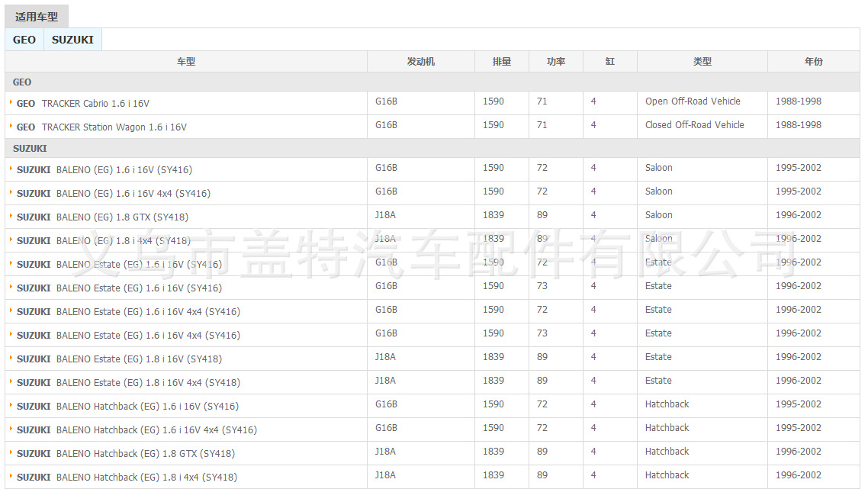
Task: Click arrow bullet beside BALENO Hatchback 1.8 GTX
Action: 11,452
